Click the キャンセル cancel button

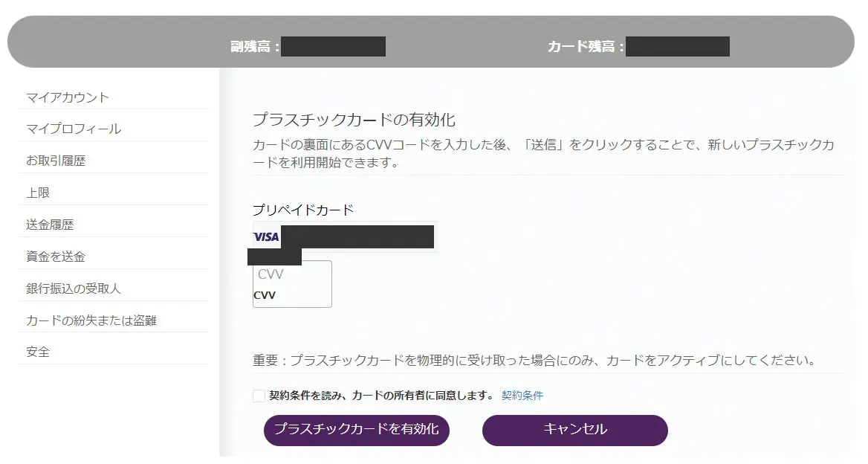pos(574,430)
